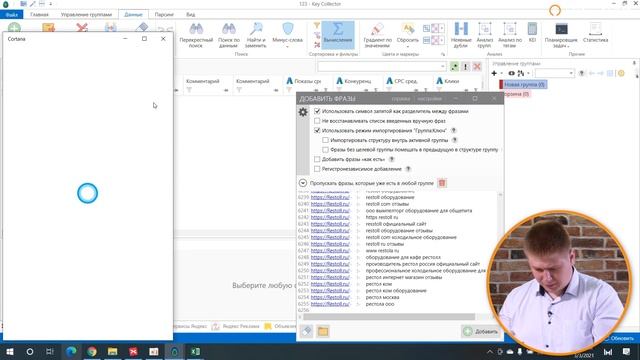This screenshot has height=360, width=640.
Task: Click the green quick filter apply icon
Action: (x=454, y=67)
